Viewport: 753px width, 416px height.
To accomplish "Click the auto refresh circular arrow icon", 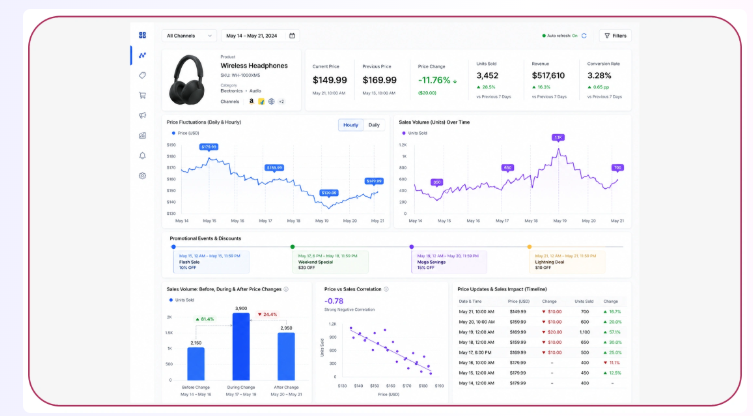I will point(584,36).
